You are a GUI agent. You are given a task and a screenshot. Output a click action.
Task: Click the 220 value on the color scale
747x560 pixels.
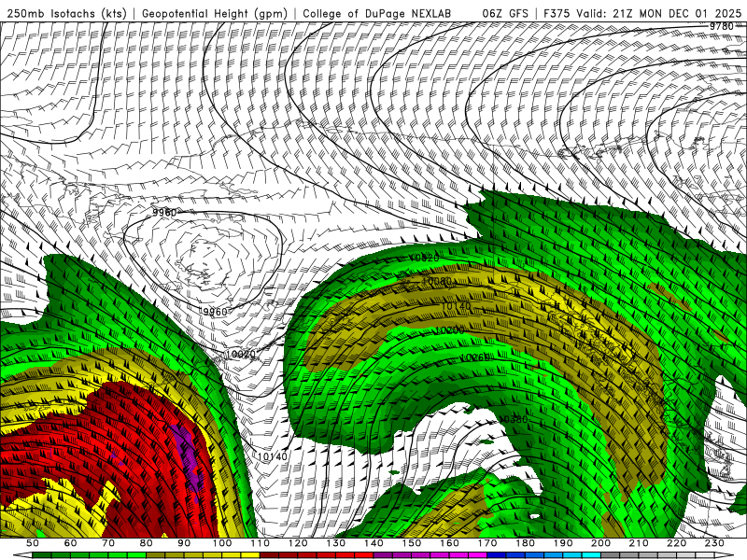click(676, 543)
